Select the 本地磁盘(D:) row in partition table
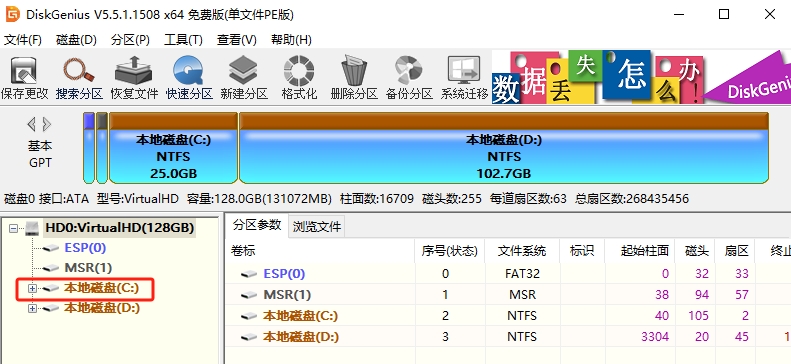 click(508, 336)
